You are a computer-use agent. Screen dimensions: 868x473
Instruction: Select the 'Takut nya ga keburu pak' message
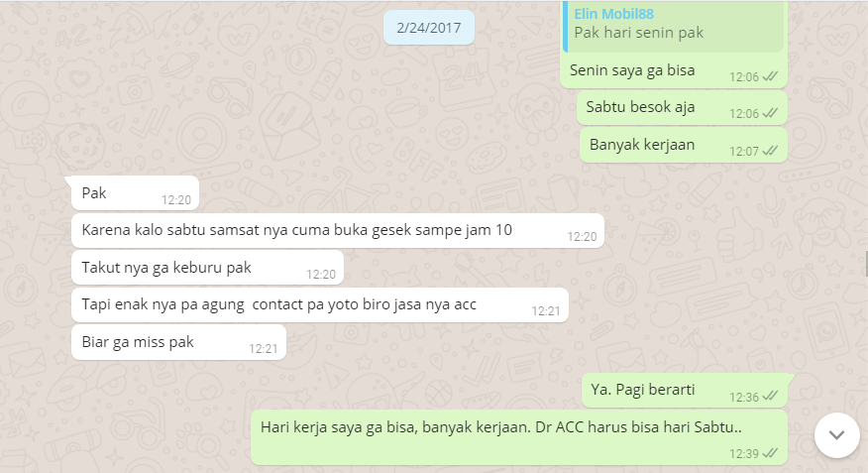pyautogui.click(x=208, y=268)
